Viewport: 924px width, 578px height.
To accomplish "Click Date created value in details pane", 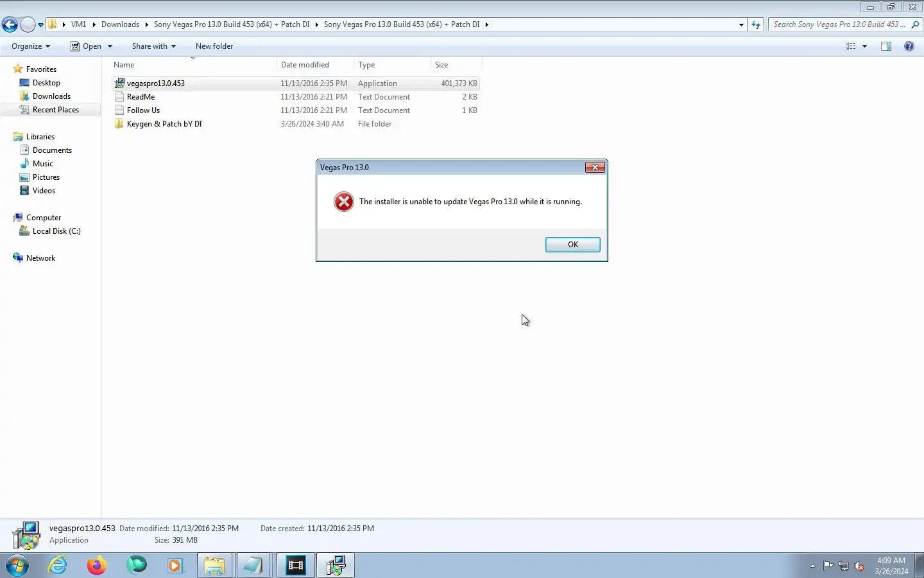I will pyautogui.click(x=341, y=529).
